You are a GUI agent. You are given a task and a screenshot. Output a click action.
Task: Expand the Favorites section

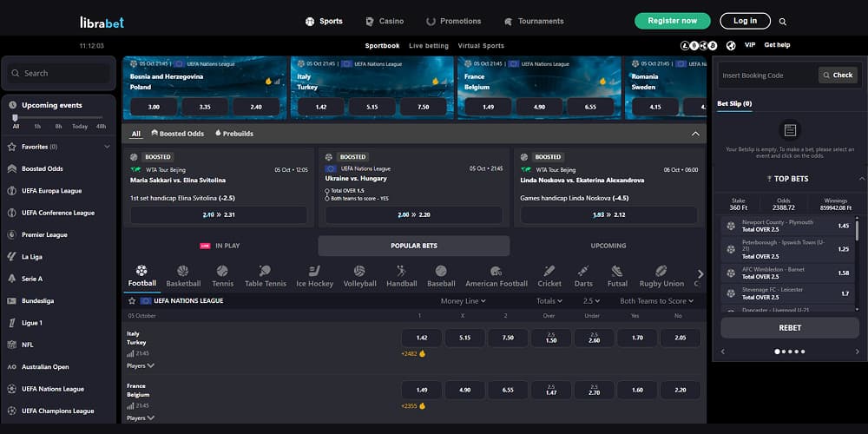point(107,147)
